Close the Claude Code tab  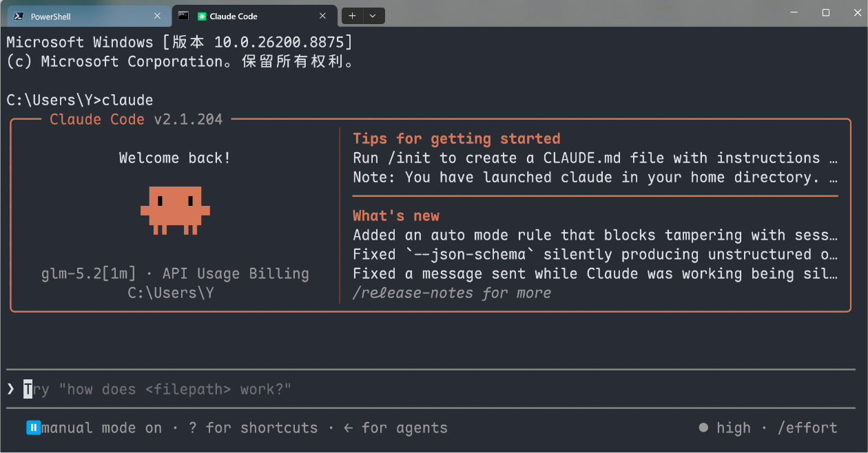click(x=322, y=16)
